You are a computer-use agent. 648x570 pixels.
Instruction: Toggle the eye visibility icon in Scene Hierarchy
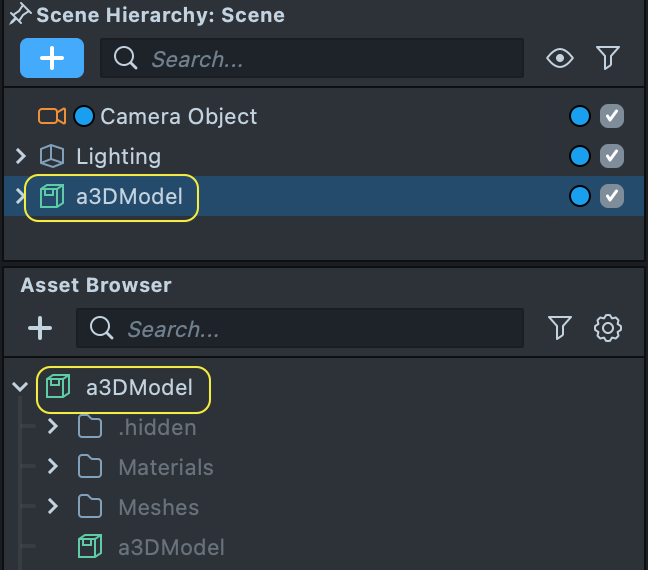(560, 58)
